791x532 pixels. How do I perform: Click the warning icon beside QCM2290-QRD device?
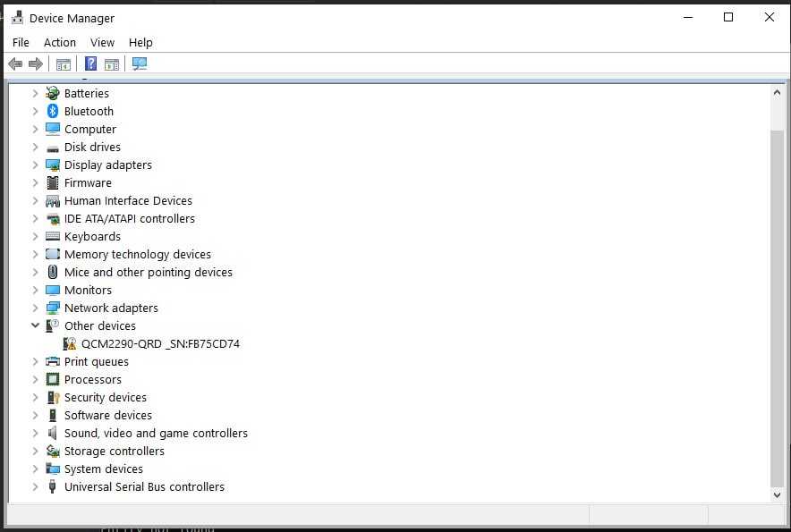tap(70, 343)
